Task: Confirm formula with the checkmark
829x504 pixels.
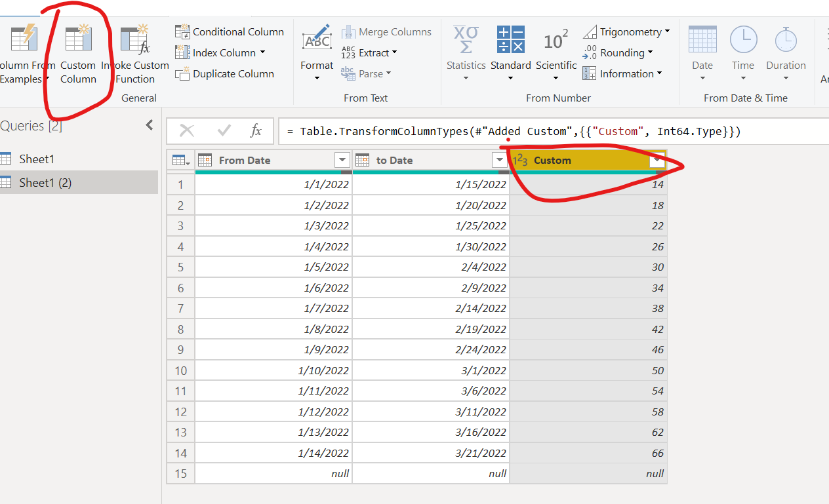Action: tap(224, 131)
